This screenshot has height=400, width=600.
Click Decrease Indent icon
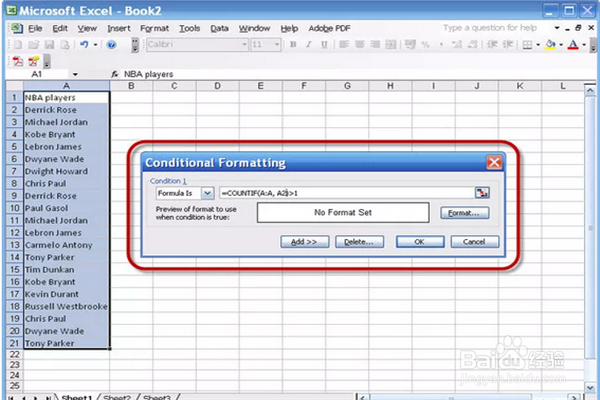492,45
